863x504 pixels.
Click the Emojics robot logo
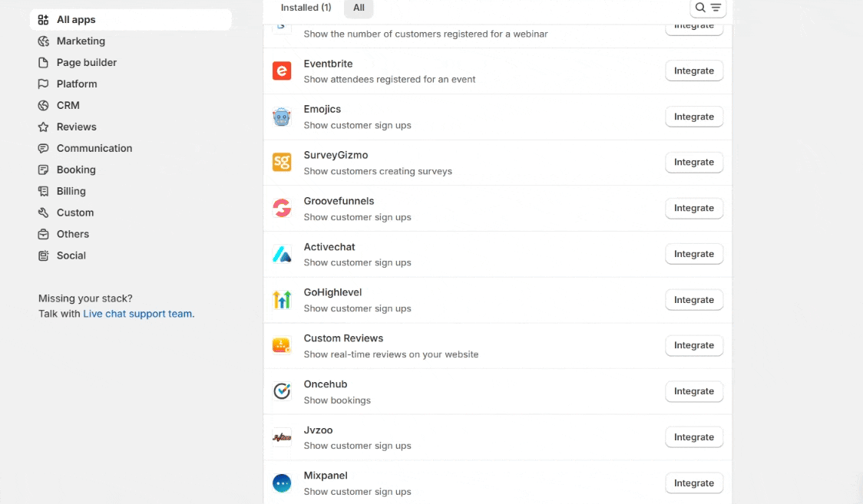(x=282, y=117)
